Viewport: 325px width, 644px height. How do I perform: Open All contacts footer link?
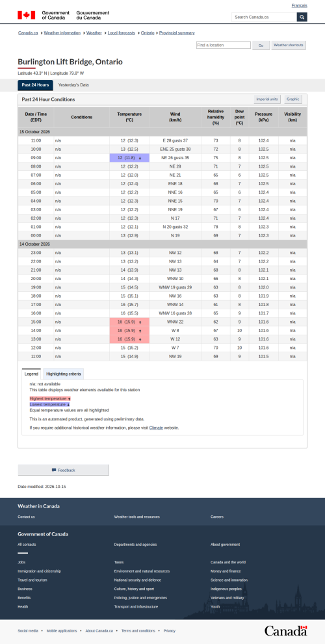pyautogui.click(x=27, y=545)
